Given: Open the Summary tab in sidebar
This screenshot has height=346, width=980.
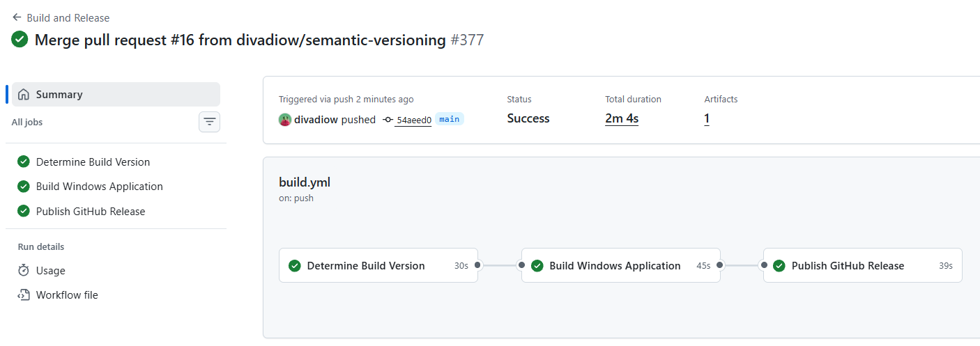Looking at the screenshot, I should coord(116,94).
